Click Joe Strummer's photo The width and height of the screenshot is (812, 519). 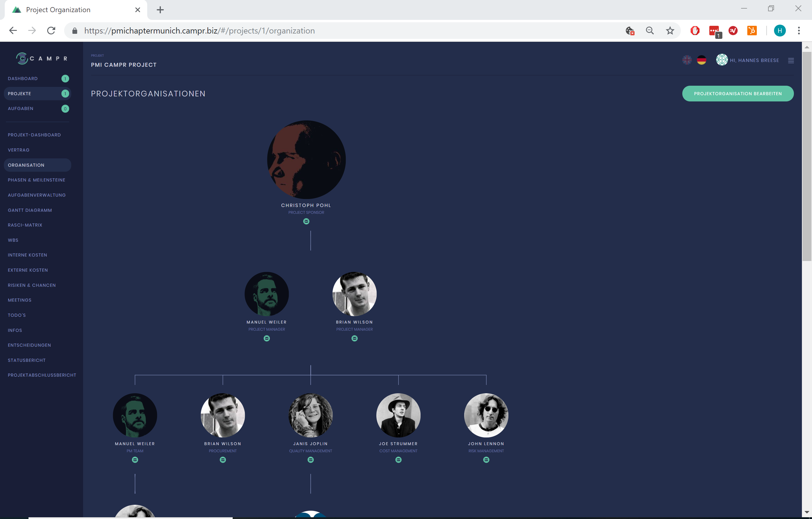click(x=399, y=415)
